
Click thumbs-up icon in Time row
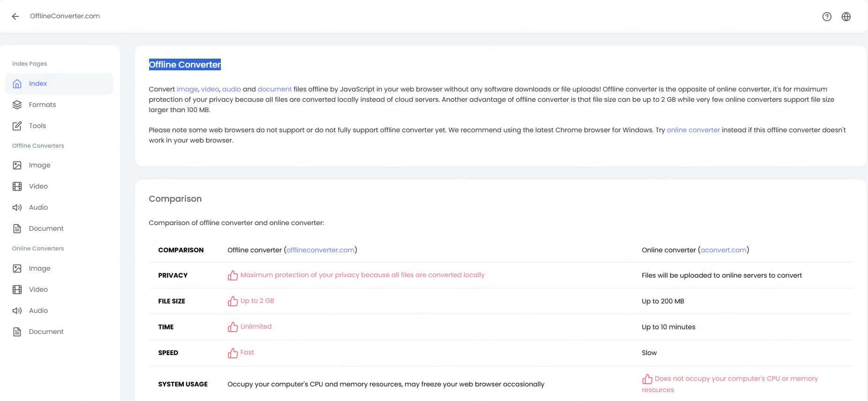coord(233,327)
